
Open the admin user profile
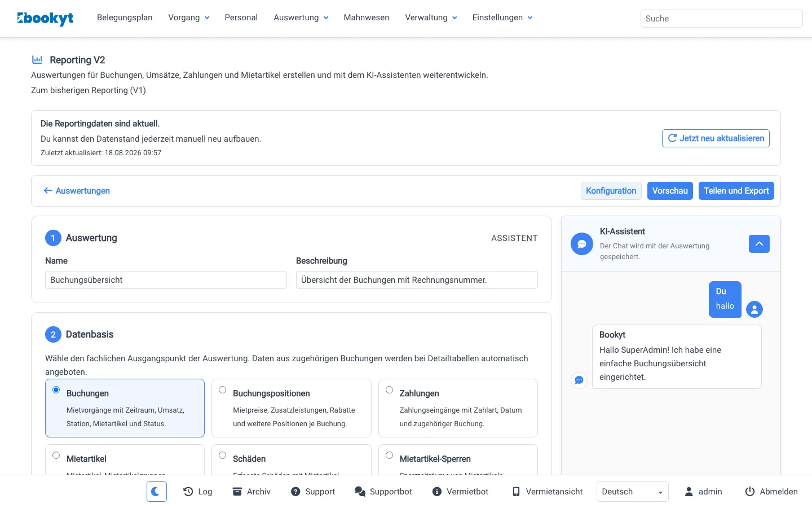[703, 492]
